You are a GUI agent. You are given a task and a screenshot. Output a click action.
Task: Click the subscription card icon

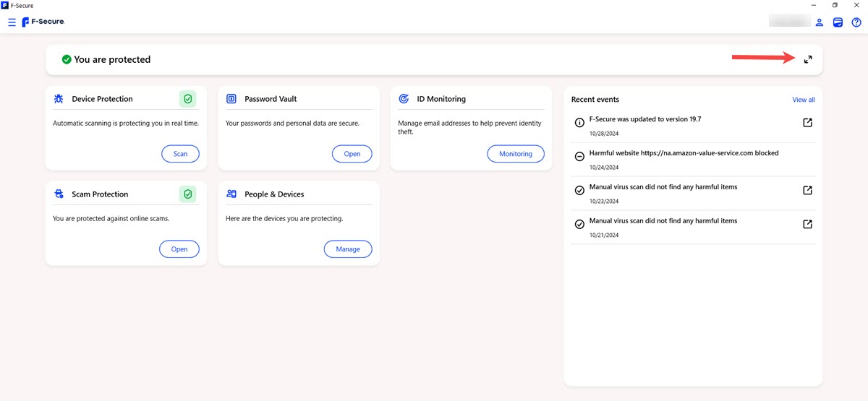838,22
